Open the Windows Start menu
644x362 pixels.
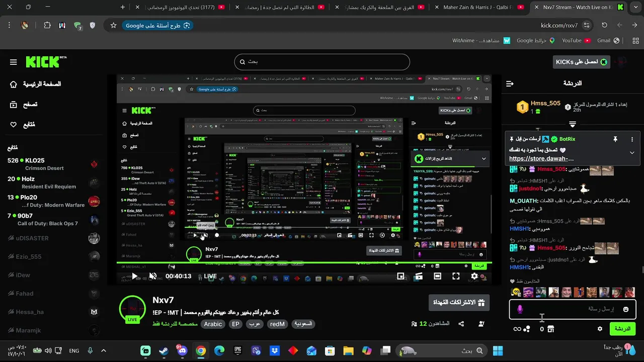click(498, 350)
